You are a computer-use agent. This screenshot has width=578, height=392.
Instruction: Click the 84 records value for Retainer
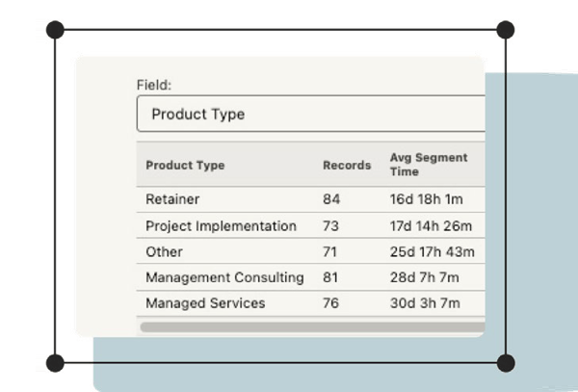[x=331, y=200]
